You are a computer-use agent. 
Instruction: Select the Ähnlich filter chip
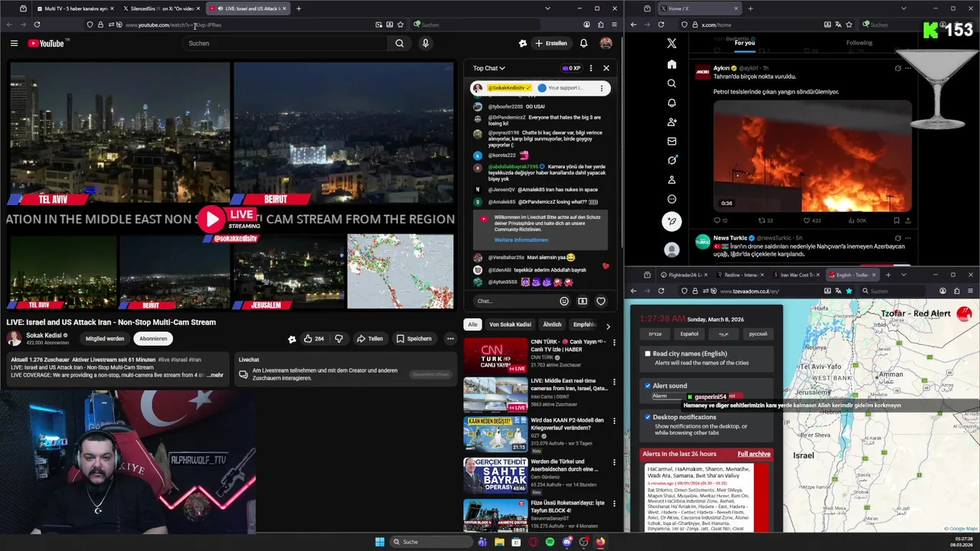(552, 324)
